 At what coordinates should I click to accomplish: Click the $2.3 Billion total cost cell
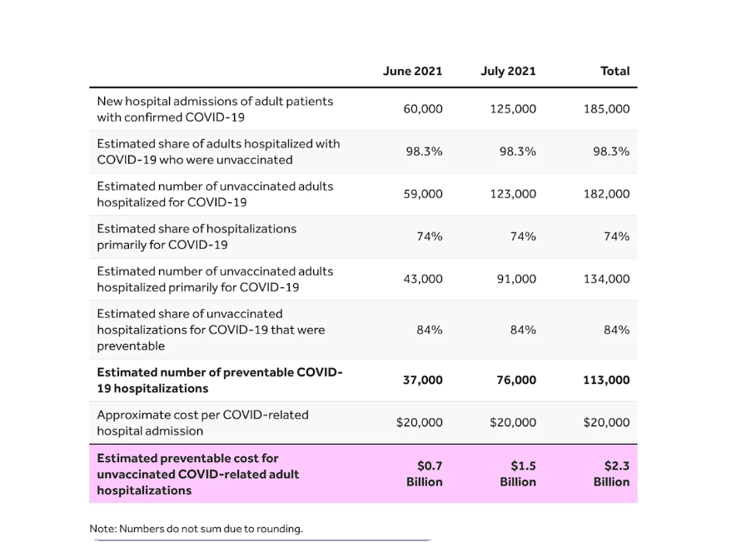(x=611, y=474)
